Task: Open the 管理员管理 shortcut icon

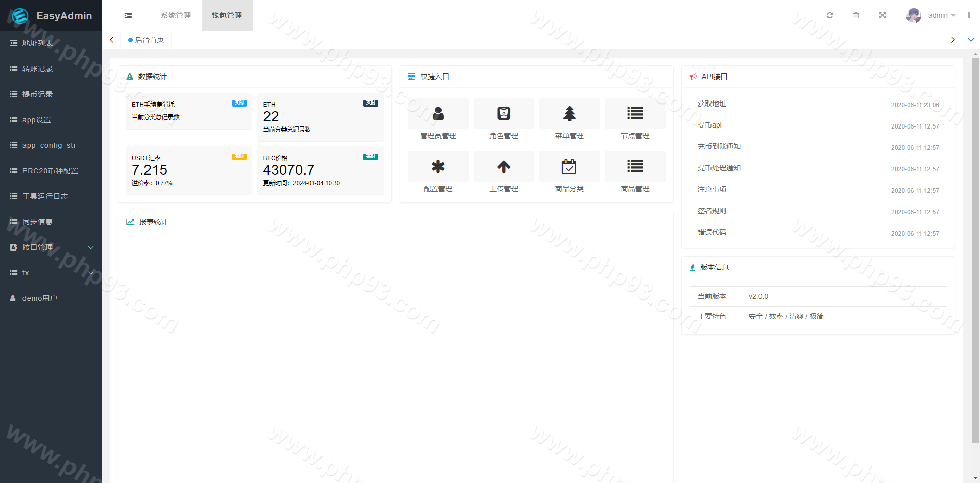Action: (x=438, y=113)
